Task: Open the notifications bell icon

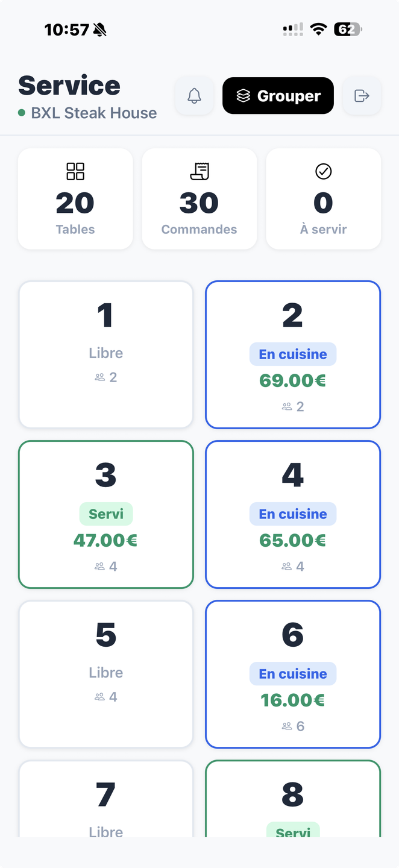Action: pyautogui.click(x=194, y=95)
